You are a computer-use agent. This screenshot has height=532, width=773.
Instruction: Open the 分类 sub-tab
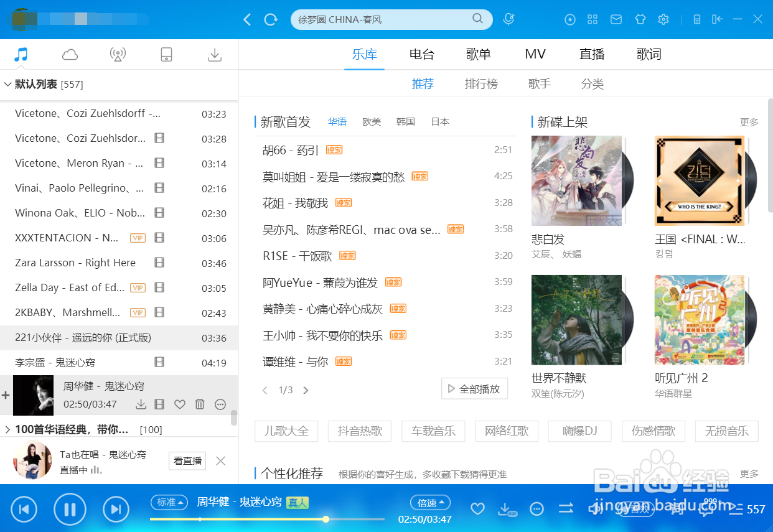(593, 84)
